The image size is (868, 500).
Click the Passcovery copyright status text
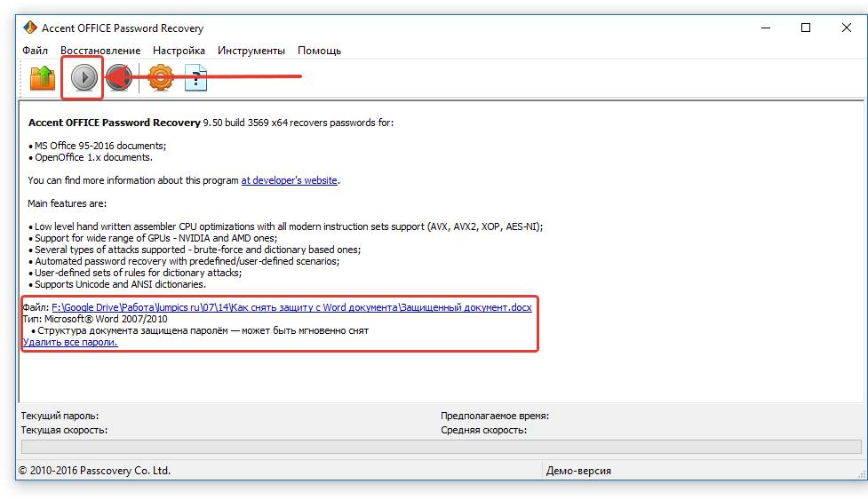pyautogui.click(x=95, y=471)
